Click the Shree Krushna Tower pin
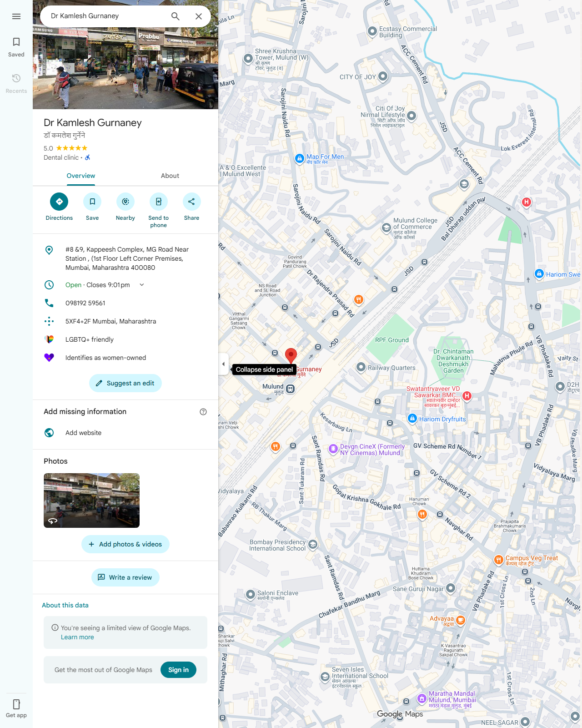Screen dimensions: 582x728 pyautogui.click(x=248, y=58)
